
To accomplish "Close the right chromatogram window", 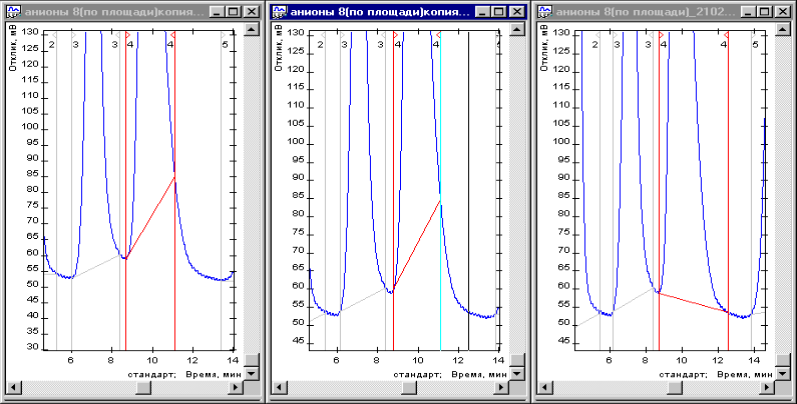I will [783, 14].
